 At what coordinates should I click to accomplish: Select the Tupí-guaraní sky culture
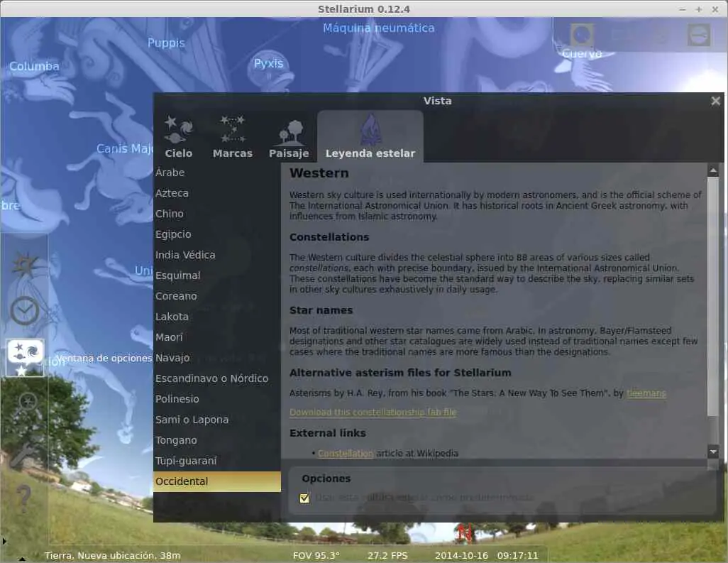217,461
